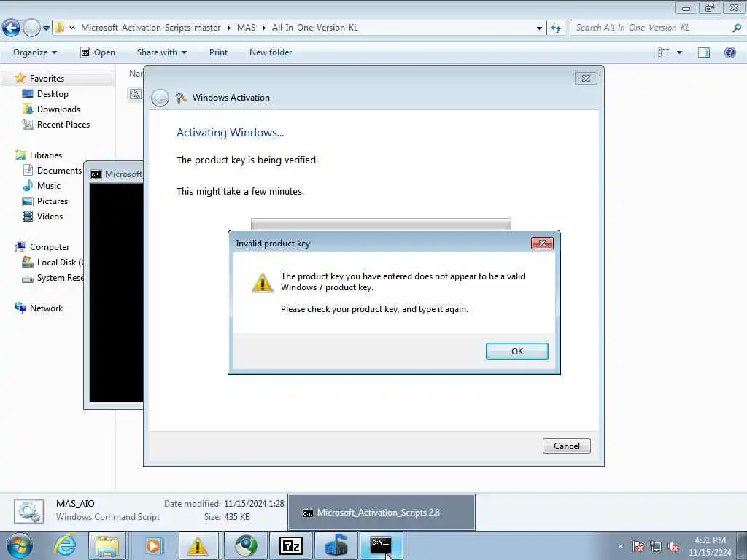Image resolution: width=747 pixels, height=560 pixels.
Task: Open the Windows Start menu
Action: click(x=20, y=545)
